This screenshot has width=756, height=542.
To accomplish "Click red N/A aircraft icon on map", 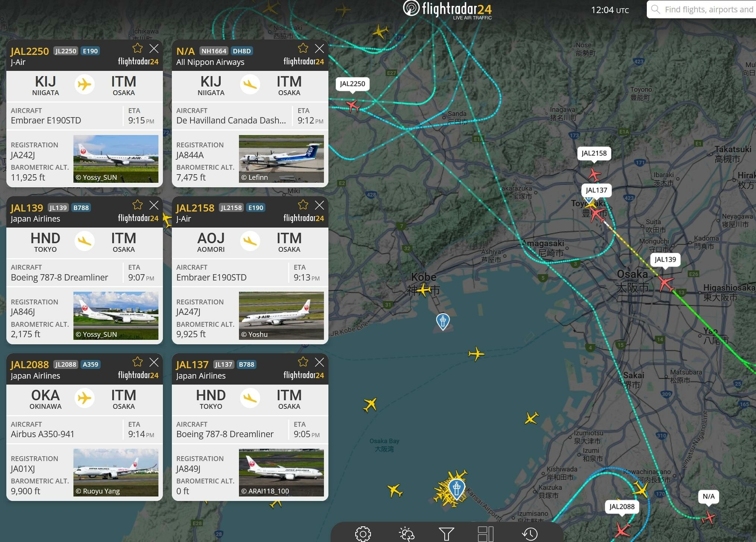I will point(708,517).
